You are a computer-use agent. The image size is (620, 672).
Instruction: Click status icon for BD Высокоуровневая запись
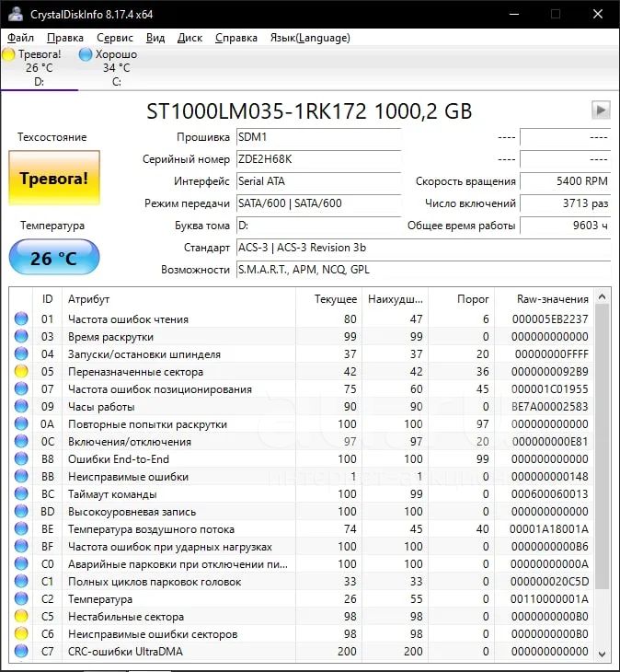[x=21, y=511]
